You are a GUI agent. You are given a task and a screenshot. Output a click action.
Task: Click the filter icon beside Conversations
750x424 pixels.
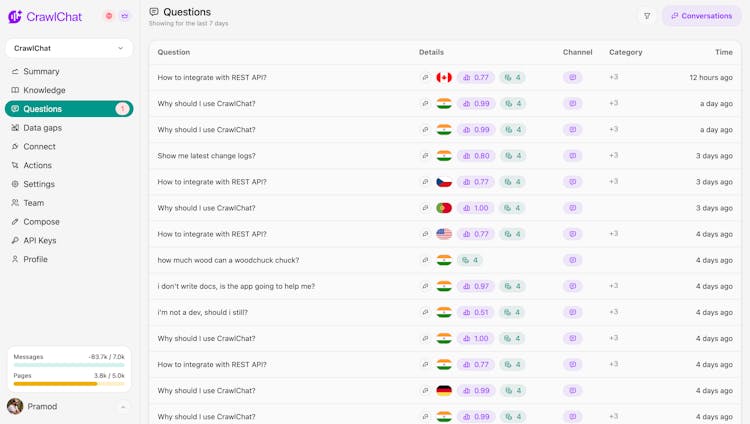pos(647,16)
